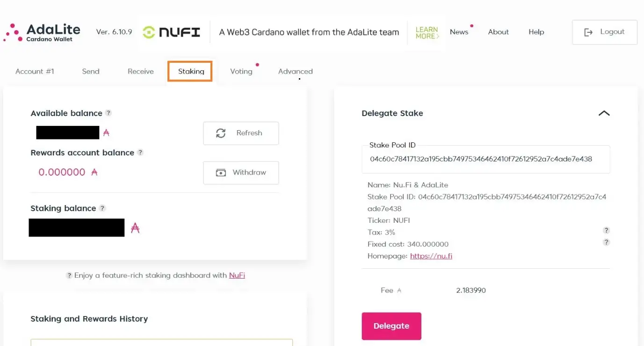This screenshot has height=346, width=644.
Task: Click the Stake Pool ID input field
Action: coord(486,159)
